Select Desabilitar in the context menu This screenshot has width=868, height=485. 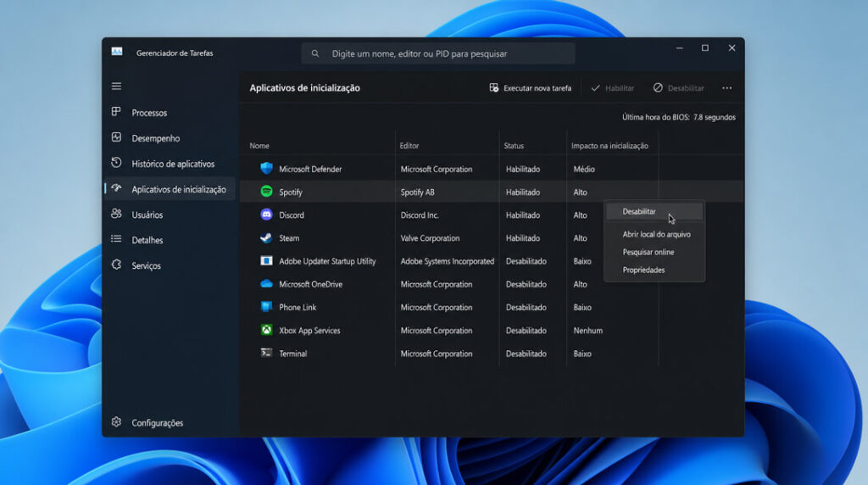(654, 211)
